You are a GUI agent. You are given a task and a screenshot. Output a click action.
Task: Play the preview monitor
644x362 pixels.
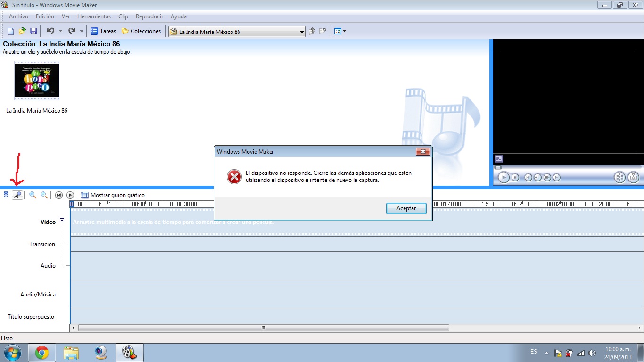point(504,177)
